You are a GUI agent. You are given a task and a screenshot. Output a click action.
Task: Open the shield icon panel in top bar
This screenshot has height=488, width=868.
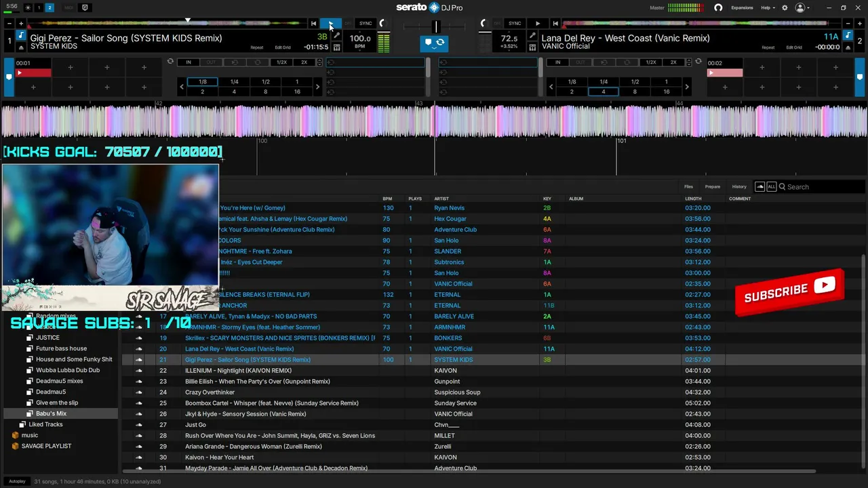coord(85,7)
